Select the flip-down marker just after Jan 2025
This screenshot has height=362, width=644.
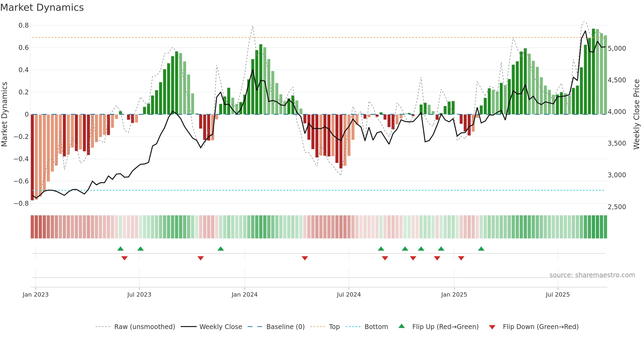[x=461, y=258]
